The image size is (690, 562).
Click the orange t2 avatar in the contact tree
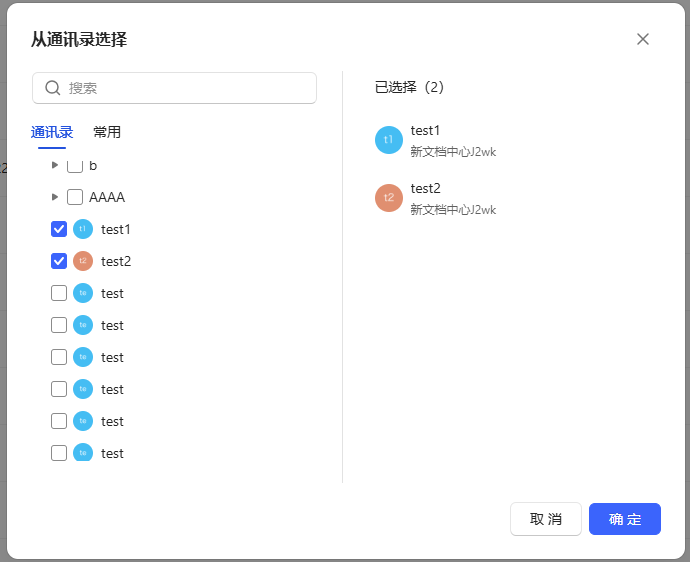[x=83, y=261]
